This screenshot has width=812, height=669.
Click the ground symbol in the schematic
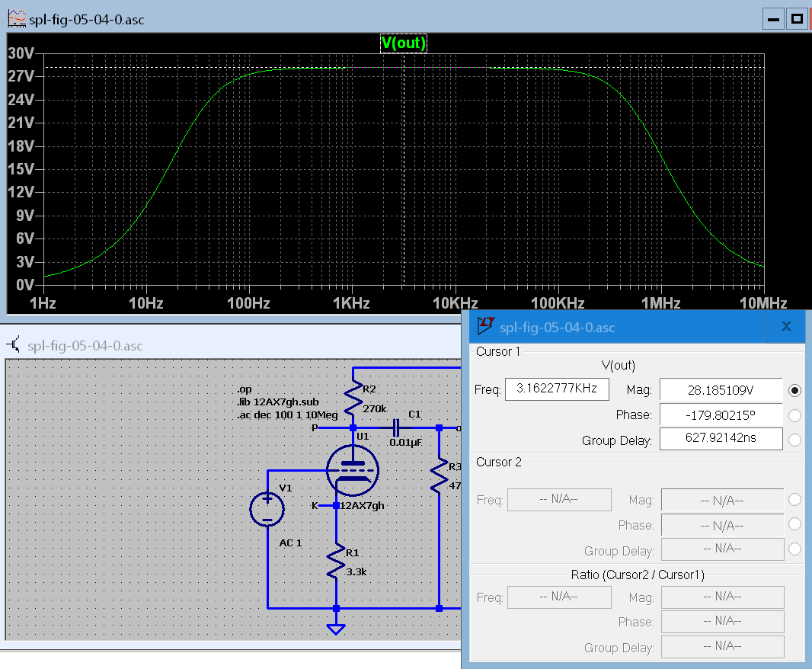coord(336,628)
